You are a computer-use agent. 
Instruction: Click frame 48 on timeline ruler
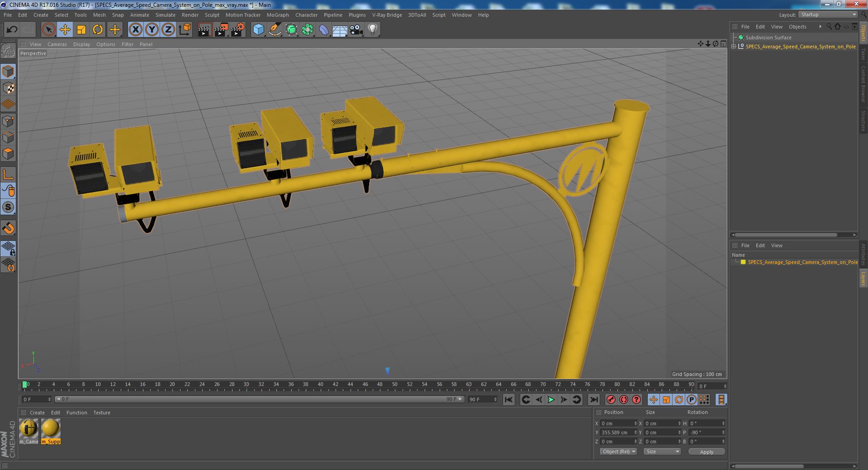(x=380, y=385)
